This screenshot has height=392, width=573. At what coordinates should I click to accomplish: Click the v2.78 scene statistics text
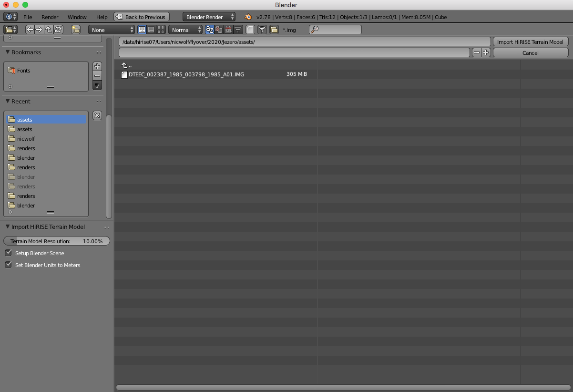352,17
